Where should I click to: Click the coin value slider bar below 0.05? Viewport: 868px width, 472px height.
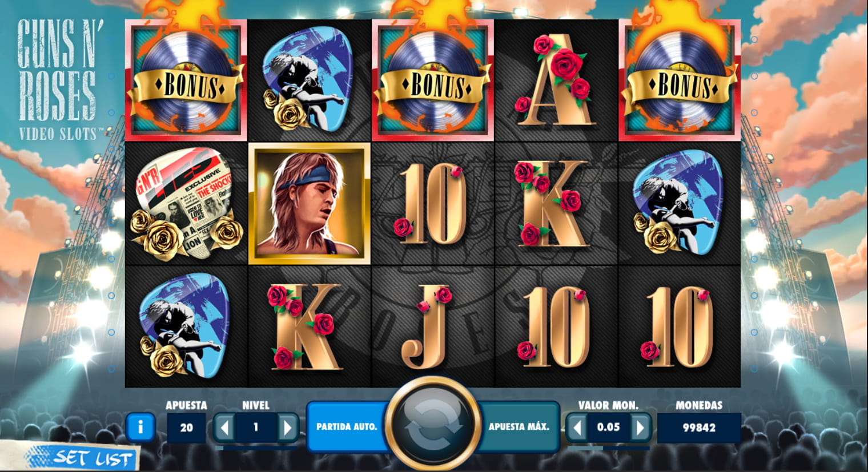pyautogui.click(x=609, y=448)
